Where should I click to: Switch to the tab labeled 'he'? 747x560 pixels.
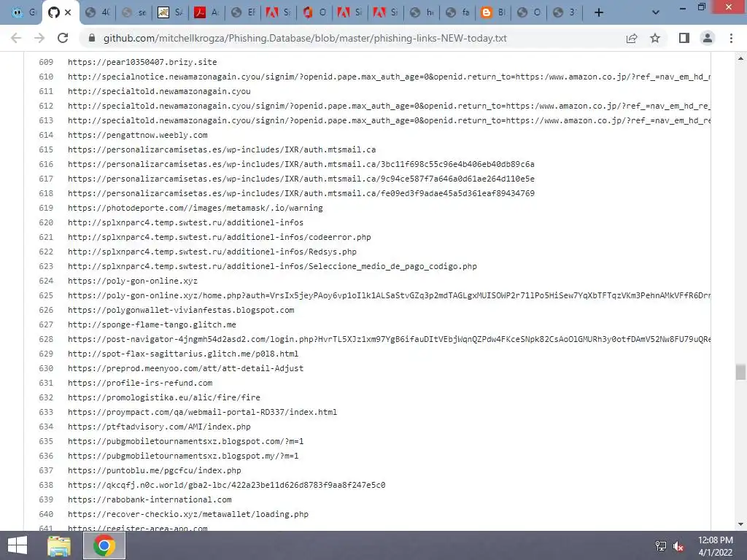click(421, 12)
